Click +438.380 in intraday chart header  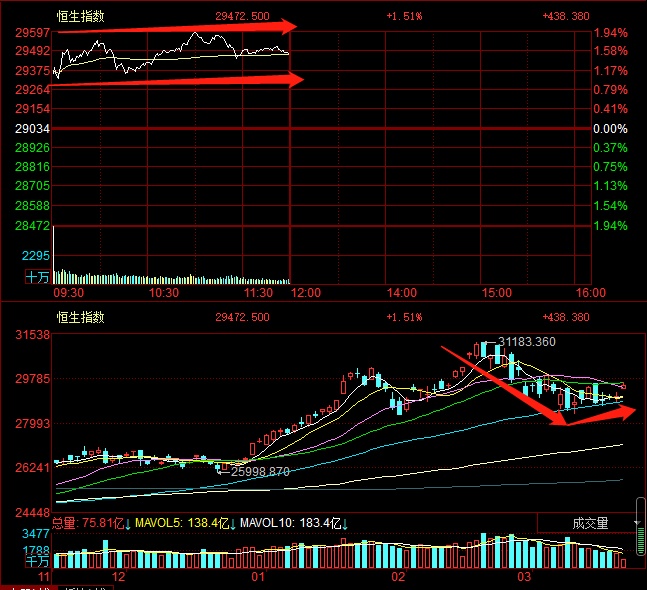click(x=566, y=16)
